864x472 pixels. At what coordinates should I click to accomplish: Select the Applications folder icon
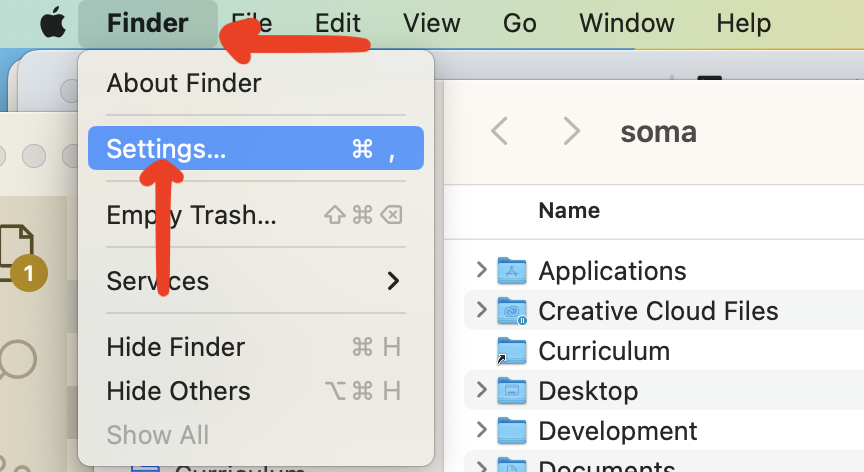pos(511,270)
